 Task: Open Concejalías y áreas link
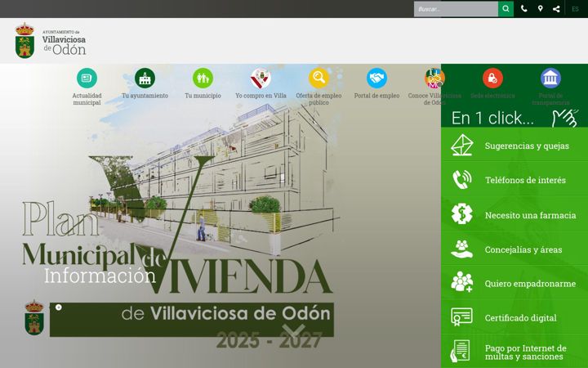[523, 249]
